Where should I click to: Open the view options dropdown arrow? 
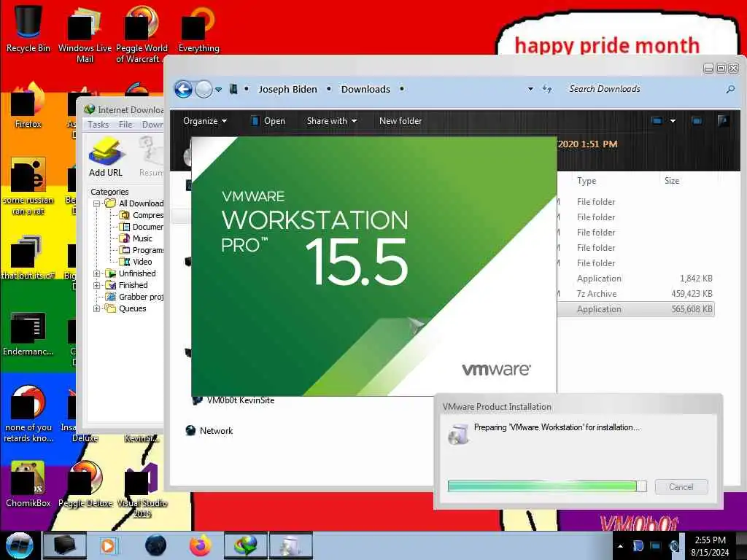[x=673, y=121]
